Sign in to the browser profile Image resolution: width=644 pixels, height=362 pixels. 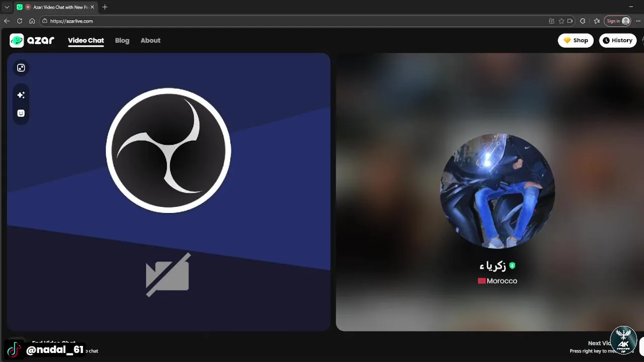point(618,21)
